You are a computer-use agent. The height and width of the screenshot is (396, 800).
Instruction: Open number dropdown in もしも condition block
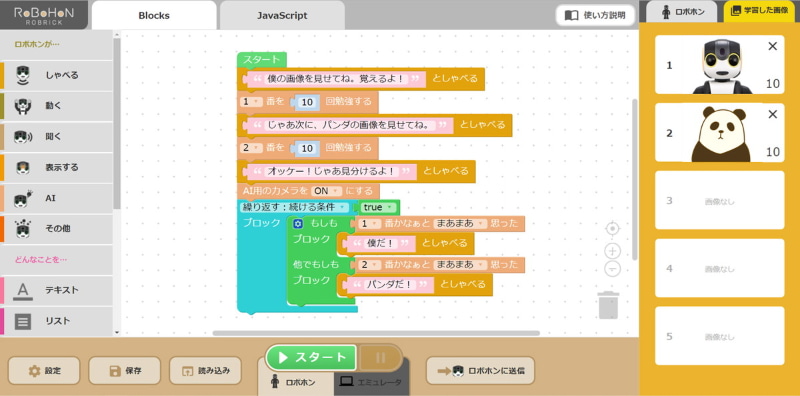point(369,224)
